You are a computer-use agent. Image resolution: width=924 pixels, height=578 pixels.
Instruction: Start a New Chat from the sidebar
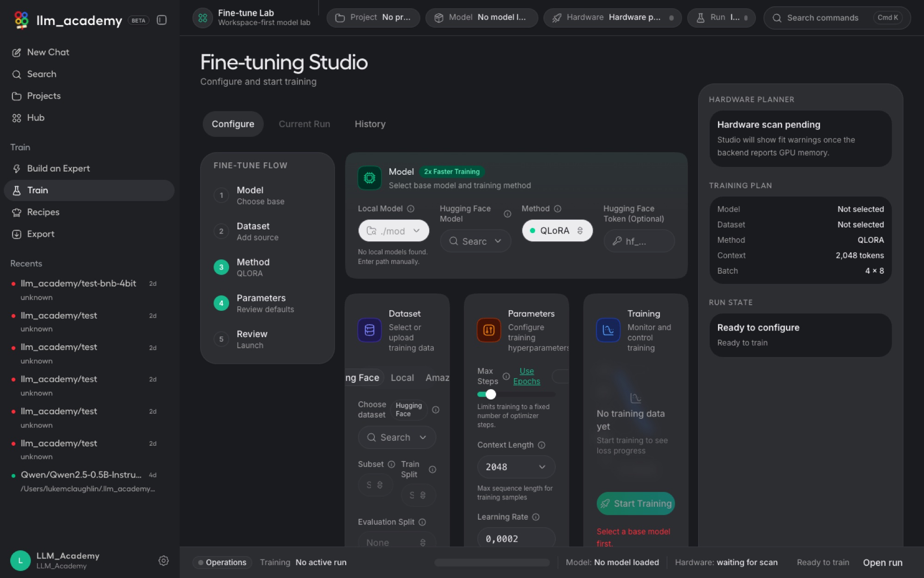(89, 52)
